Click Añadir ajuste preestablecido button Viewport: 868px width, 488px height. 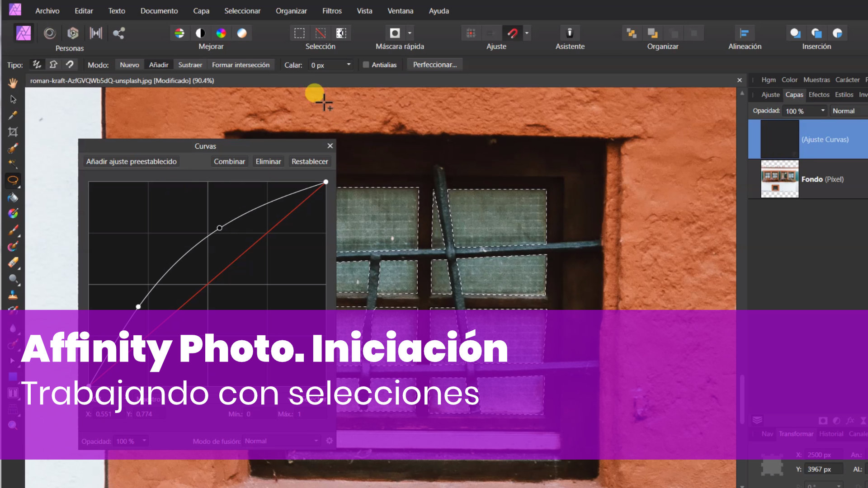[131, 161]
